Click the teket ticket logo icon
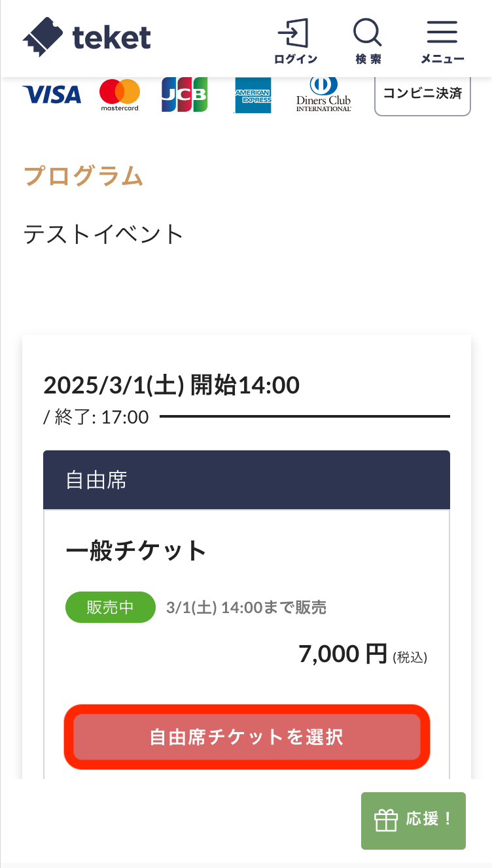This screenshot has height=868, width=492. 44,37
